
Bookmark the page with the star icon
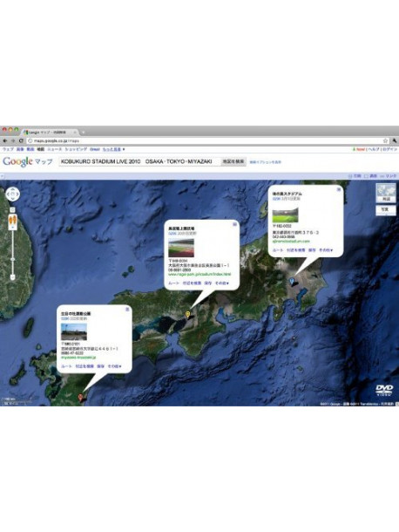click(x=385, y=140)
